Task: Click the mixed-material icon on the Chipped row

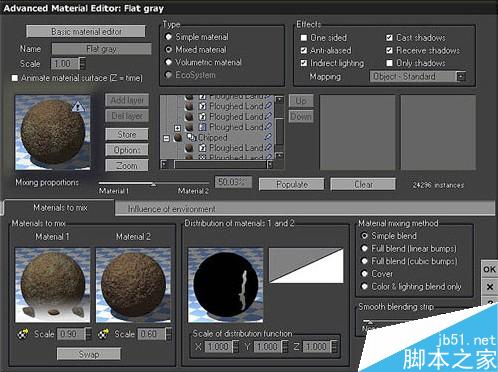Action: [191, 137]
